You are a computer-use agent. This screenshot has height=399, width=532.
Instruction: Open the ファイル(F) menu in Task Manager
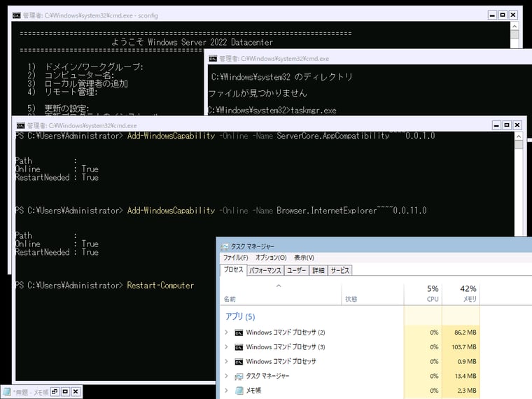pos(235,258)
